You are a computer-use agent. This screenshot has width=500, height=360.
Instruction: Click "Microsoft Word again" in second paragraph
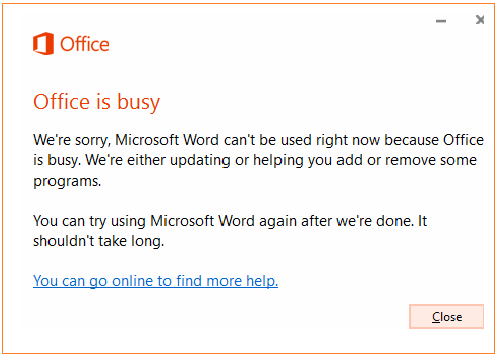224,221
